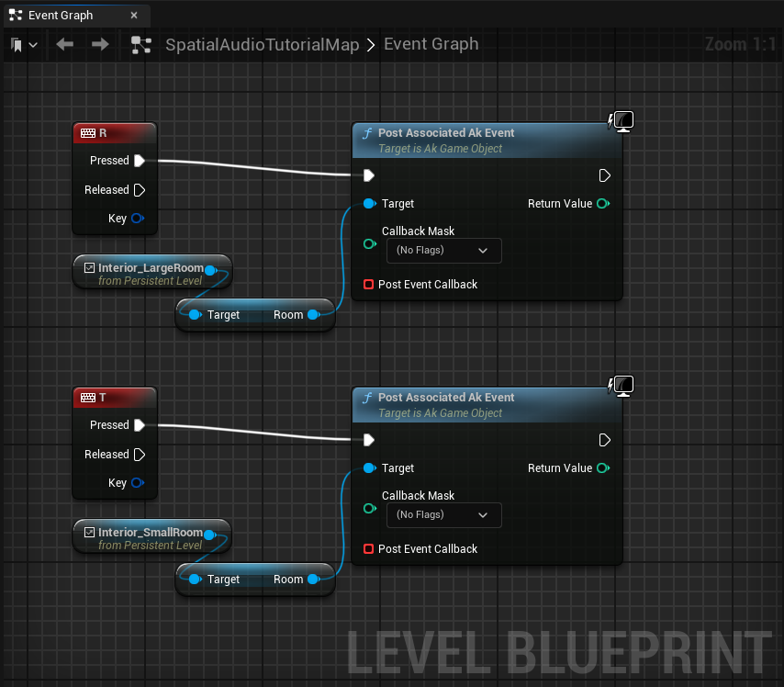Close the Event Graph tab
The width and height of the screenshot is (784, 687).
tap(134, 15)
